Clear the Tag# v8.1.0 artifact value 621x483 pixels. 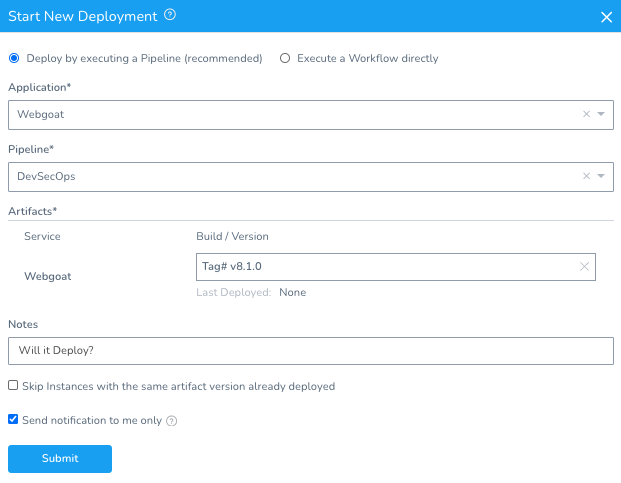(584, 266)
